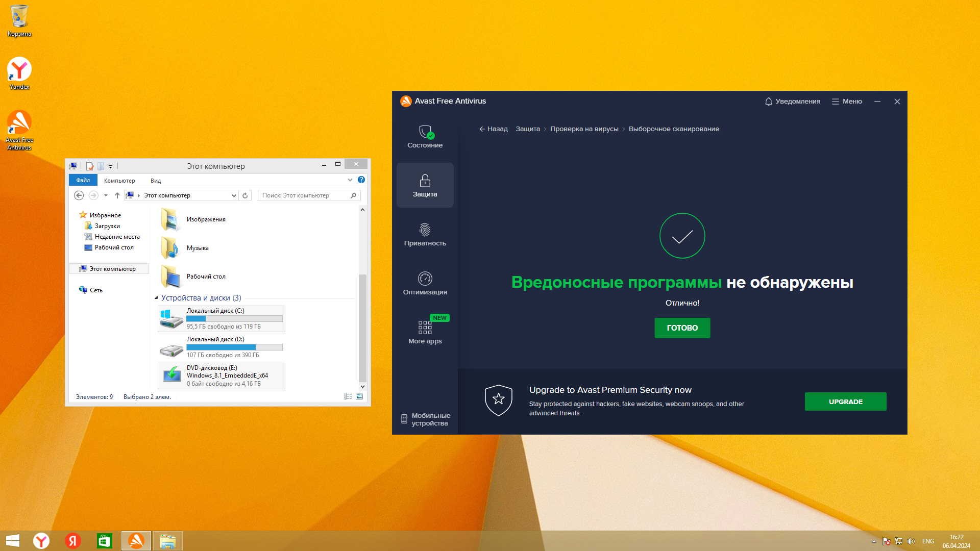
Task: Open Уведомления bell notifications
Action: click(792, 102)
